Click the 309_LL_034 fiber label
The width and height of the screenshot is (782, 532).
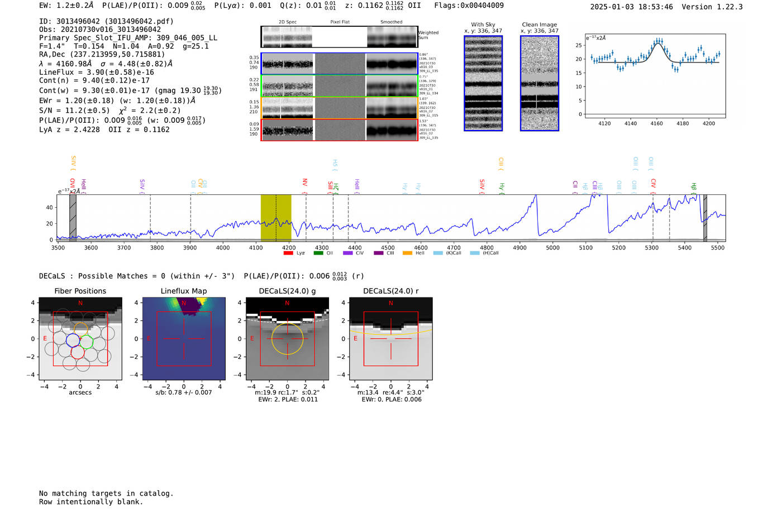coord(429,94)
